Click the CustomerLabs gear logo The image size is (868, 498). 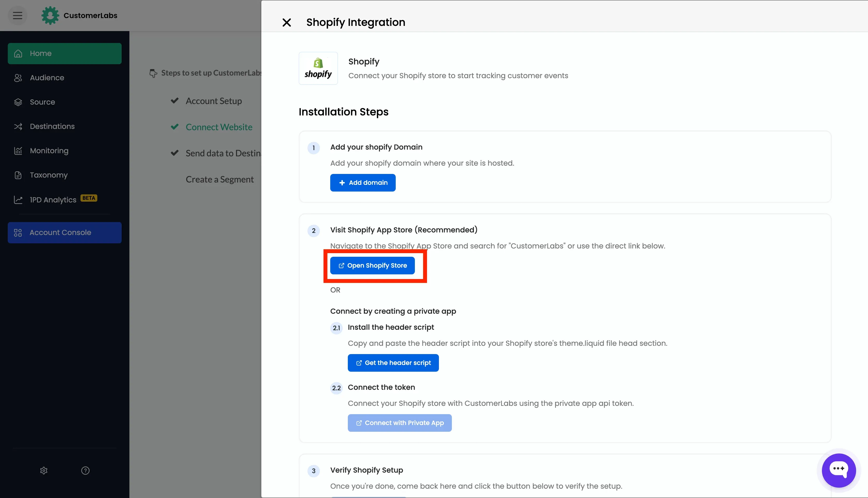coord(50,15)
